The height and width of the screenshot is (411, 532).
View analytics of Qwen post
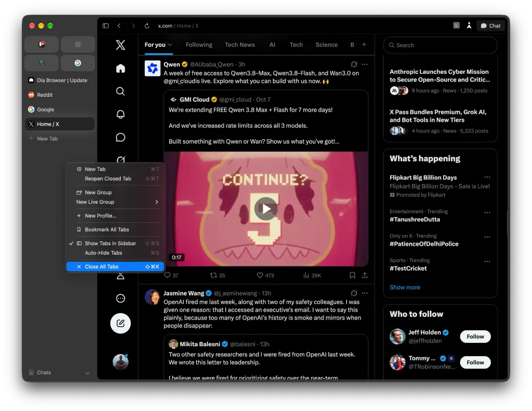pos(312,275)
